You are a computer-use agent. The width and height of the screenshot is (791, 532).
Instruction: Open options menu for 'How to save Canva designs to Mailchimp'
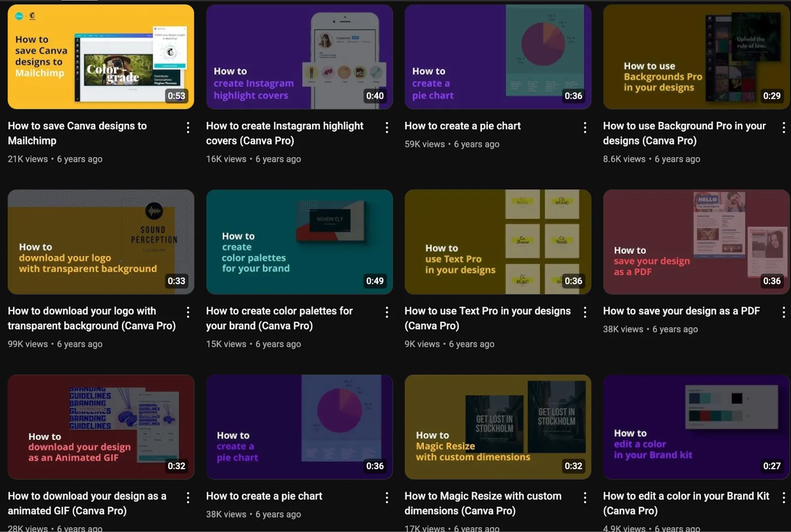click(x=188, y=128)
